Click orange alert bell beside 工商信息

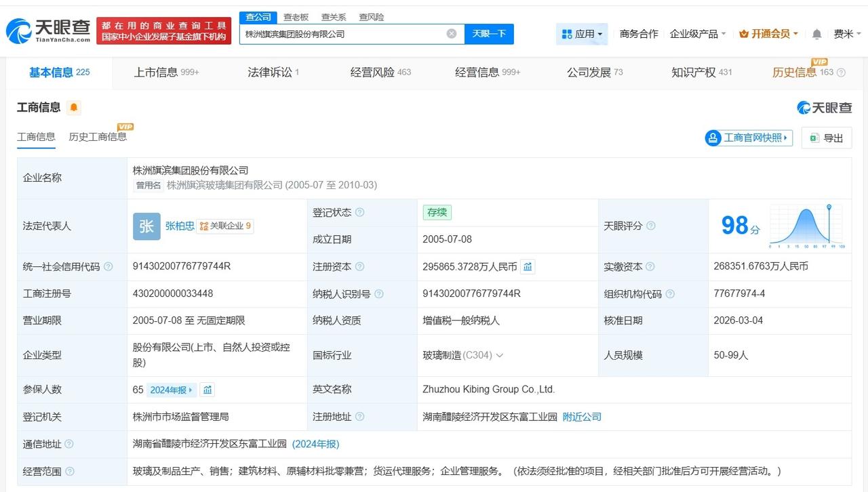73,108
